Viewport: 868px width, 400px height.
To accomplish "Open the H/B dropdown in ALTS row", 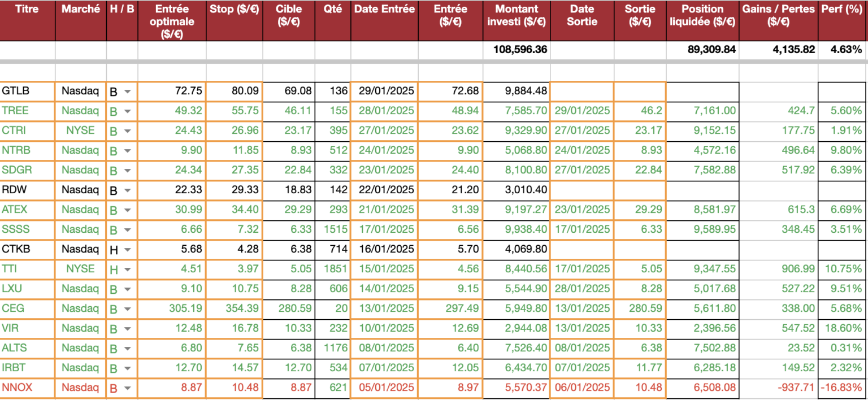I will 128,349.
